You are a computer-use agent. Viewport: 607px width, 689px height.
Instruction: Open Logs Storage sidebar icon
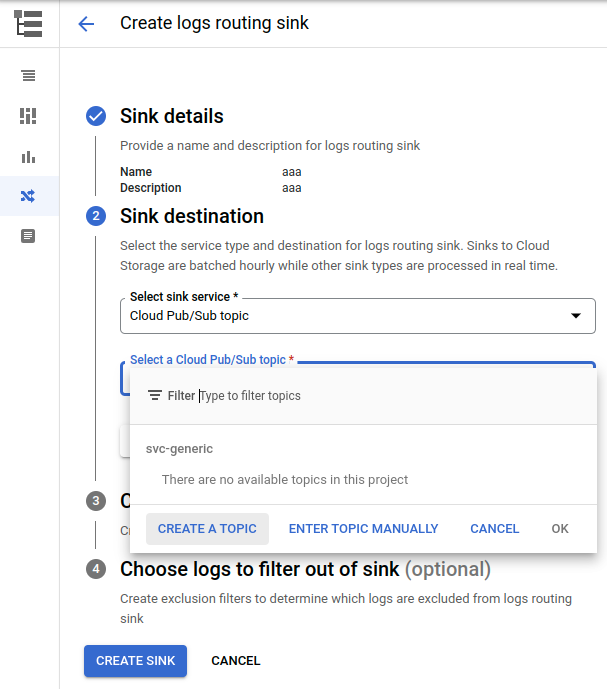[x=28, y=236]
